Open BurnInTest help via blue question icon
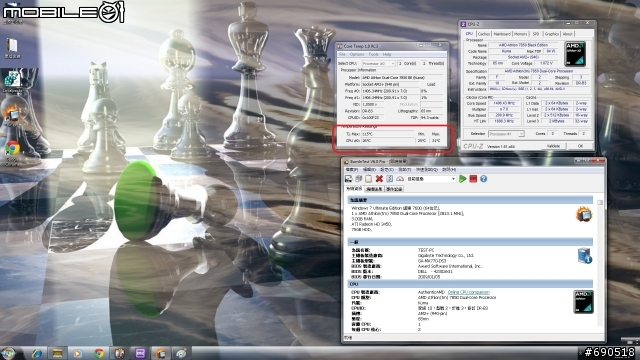Screen dimensions: 640x360 (x=484, y=179)
